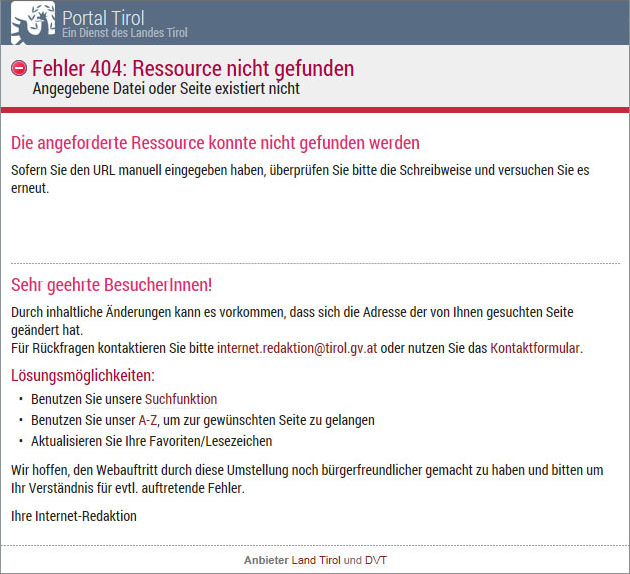Visit the DVT footer link

point(376,560)
